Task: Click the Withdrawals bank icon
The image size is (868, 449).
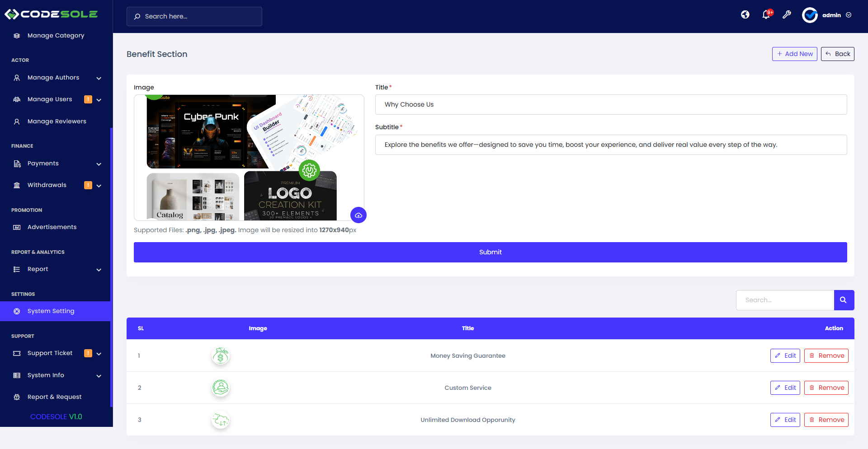Action: pyautogui.click(x=17, y=185)
